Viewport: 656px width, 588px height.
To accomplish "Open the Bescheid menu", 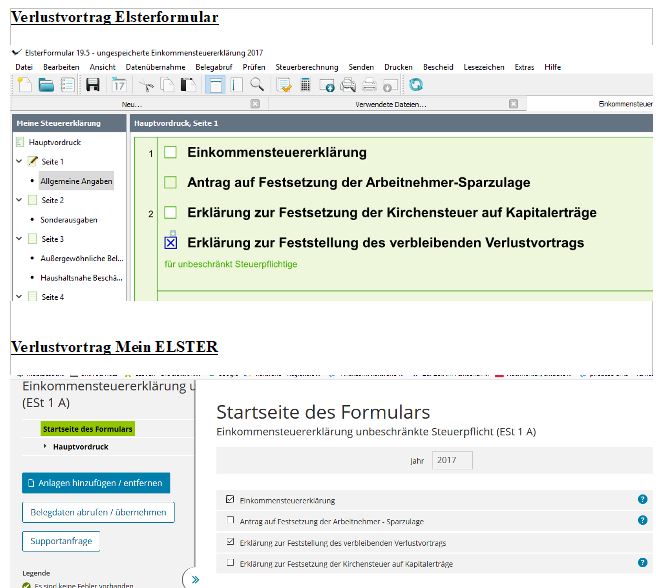I will click(438, 67).
